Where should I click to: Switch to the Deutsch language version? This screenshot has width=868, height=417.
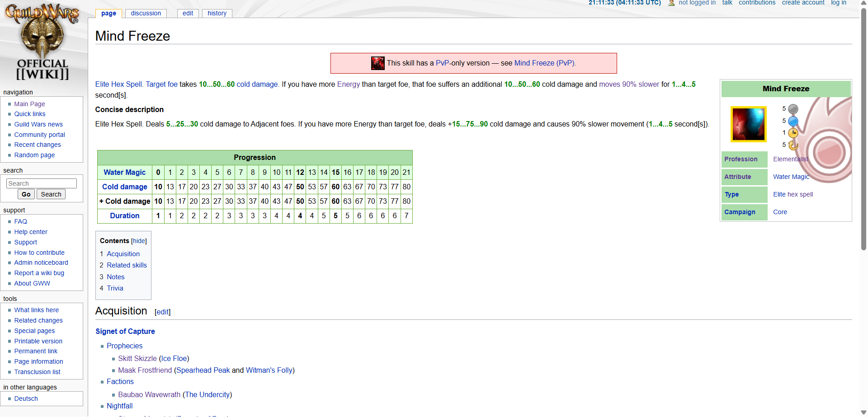(26, 398)
